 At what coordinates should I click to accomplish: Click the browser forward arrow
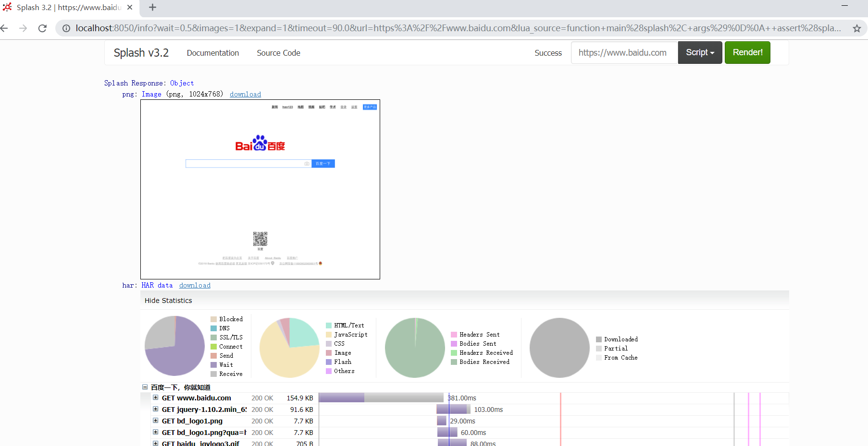(23, 28)
